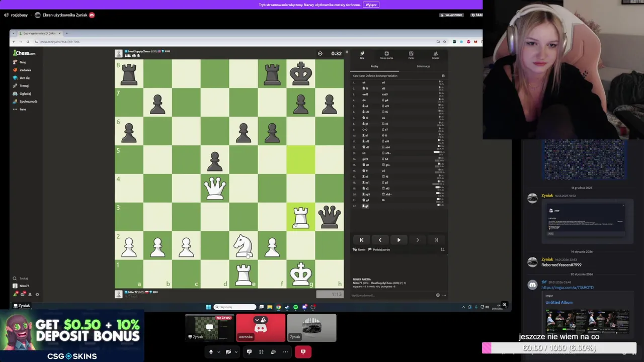Open more call options ellipsis

[x=285, y=351]
